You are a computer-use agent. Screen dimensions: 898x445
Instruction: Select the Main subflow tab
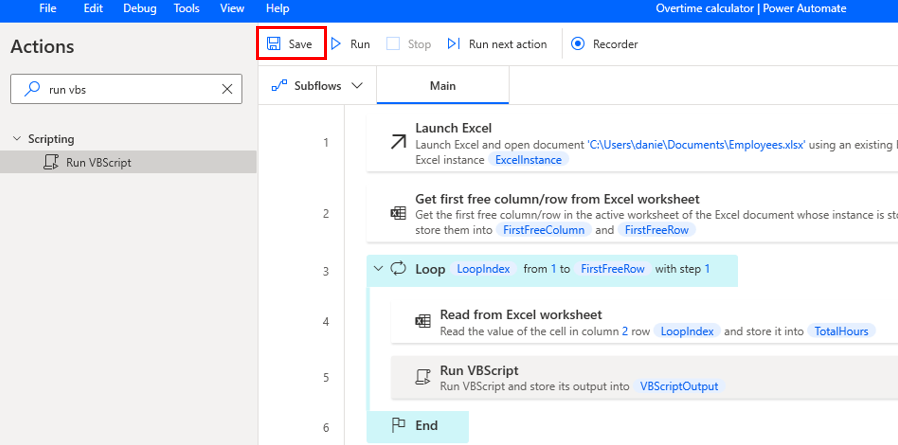443,86
